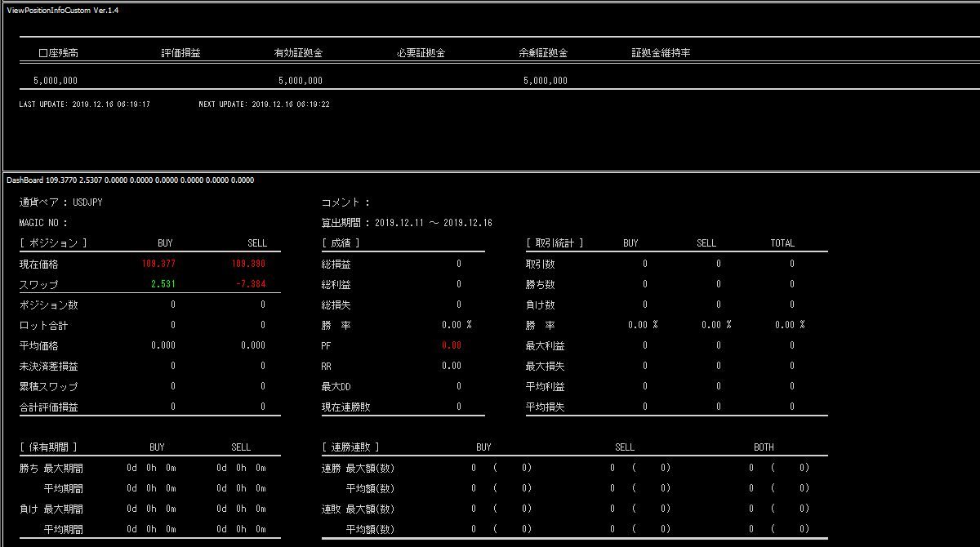The width and height of the screenshot is (980, 547).
Task: Click the MAGIC NO label
Action: pyautogui.click(x=43, y=223)
